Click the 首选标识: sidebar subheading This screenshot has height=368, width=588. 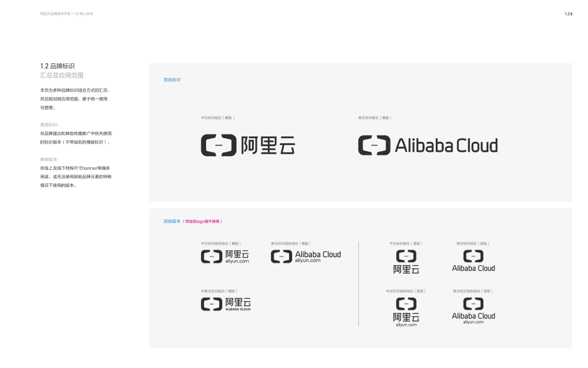(50, 125)
